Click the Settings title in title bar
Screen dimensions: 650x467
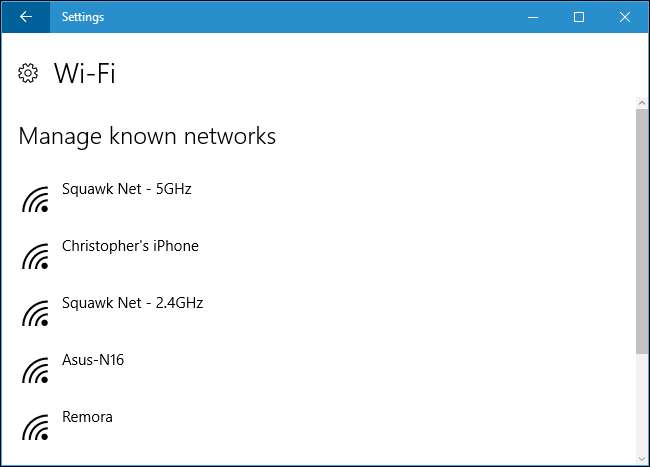tap(82, 17)
